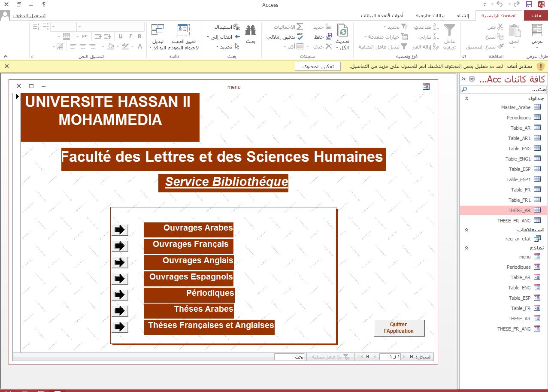Collapse the استعلامات Queries group
This screenshot has width=548, height=392.
pos(467,230)
